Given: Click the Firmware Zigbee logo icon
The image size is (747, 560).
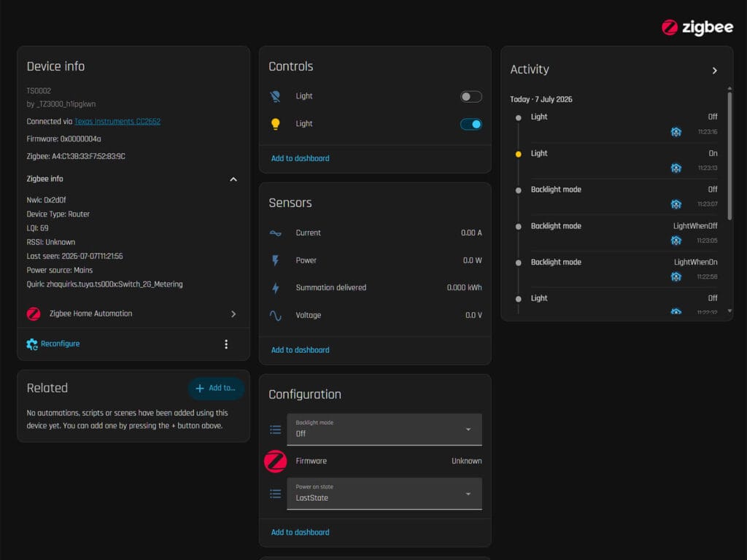Looking at the screenshot, I should [275, 462].
